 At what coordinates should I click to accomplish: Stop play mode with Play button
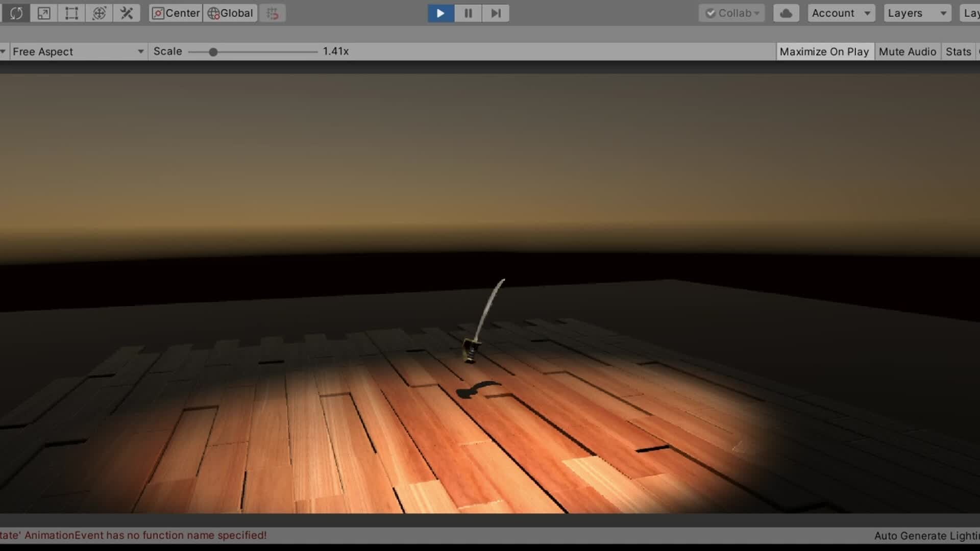(x=440, y=13)
